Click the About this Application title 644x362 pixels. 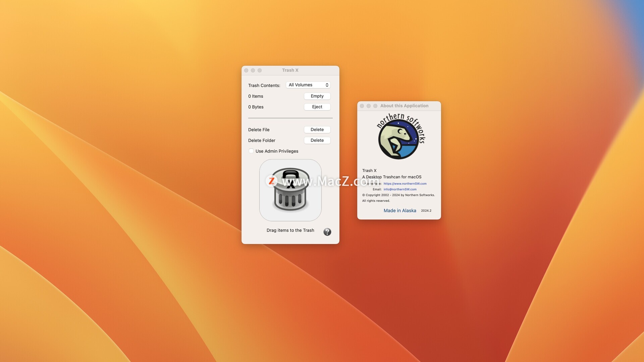[x=404, y=106]
